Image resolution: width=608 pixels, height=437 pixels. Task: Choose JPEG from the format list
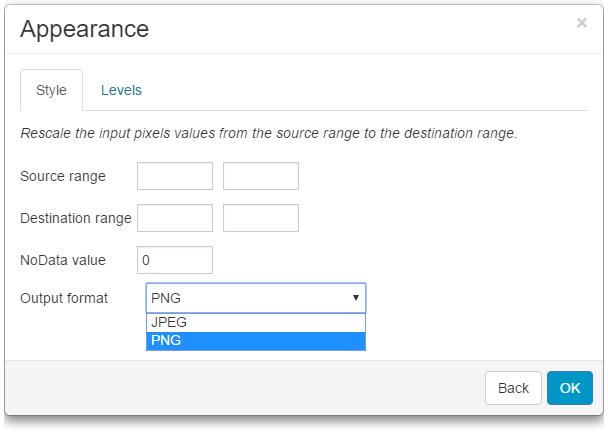(x=256, y=323)
